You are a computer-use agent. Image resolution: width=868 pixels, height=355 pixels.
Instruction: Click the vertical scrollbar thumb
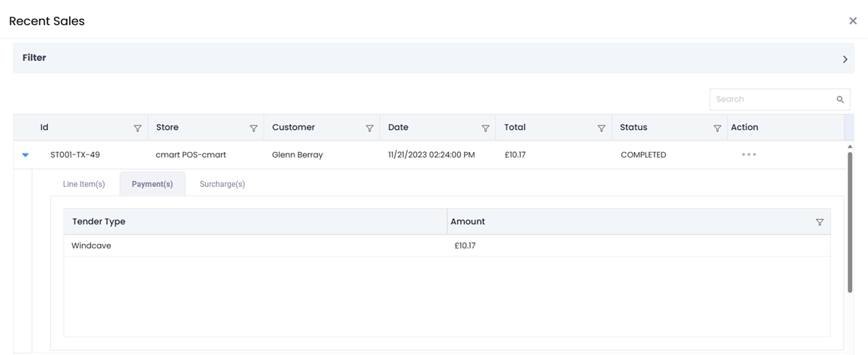[850, 220]
